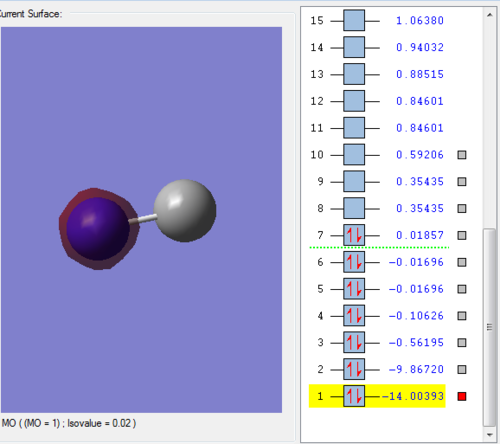Select orbital 1 occupied electron box
The width and height of the screenshot is (500, 444).
354,396
